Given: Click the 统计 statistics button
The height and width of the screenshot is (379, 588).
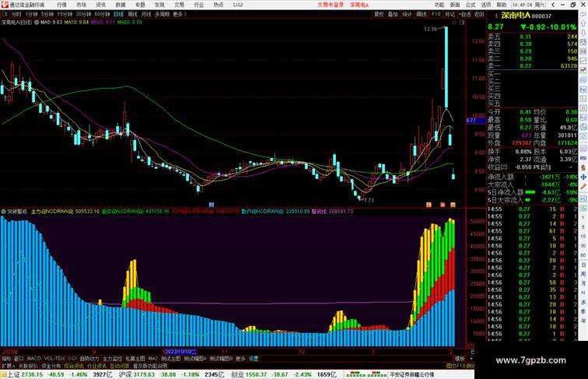Looking at the screenshot, I should tap(407, 14).
